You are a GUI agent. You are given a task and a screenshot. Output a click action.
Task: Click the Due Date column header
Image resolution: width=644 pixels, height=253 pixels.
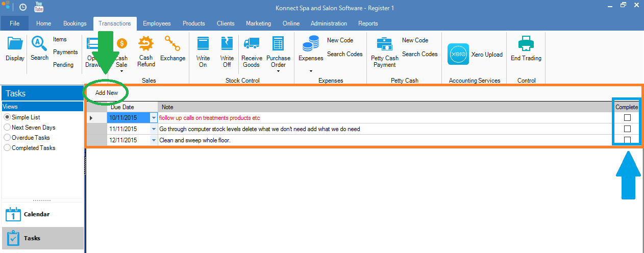132,107
